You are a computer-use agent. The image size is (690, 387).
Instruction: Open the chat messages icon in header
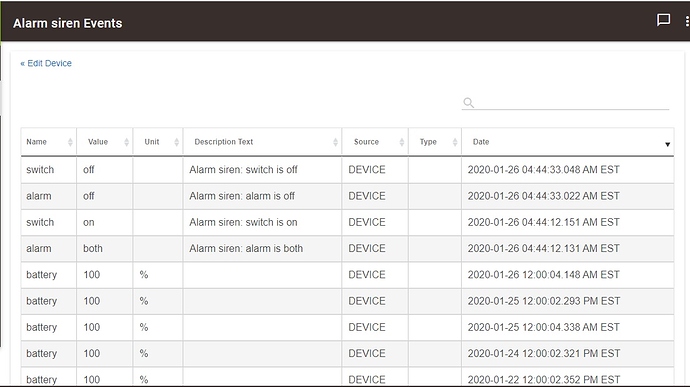point(663,20)
